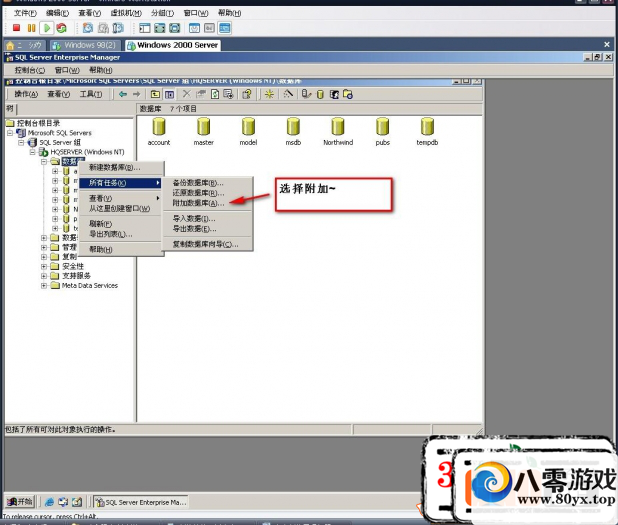
Task: Select the tempdb database icon
Action: click(427, 132)
